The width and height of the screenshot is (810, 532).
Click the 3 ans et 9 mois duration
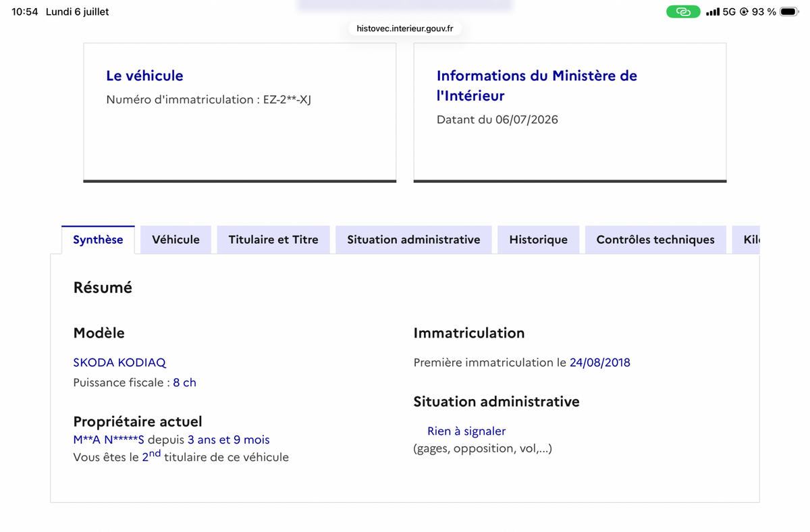tap(229, 440)
